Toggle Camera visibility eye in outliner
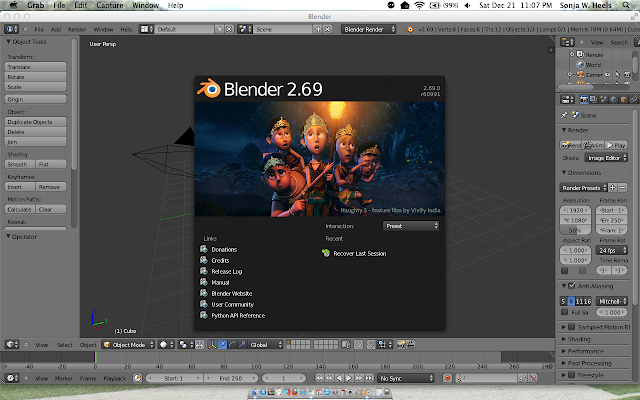The image size is (640, 400). 607,75
